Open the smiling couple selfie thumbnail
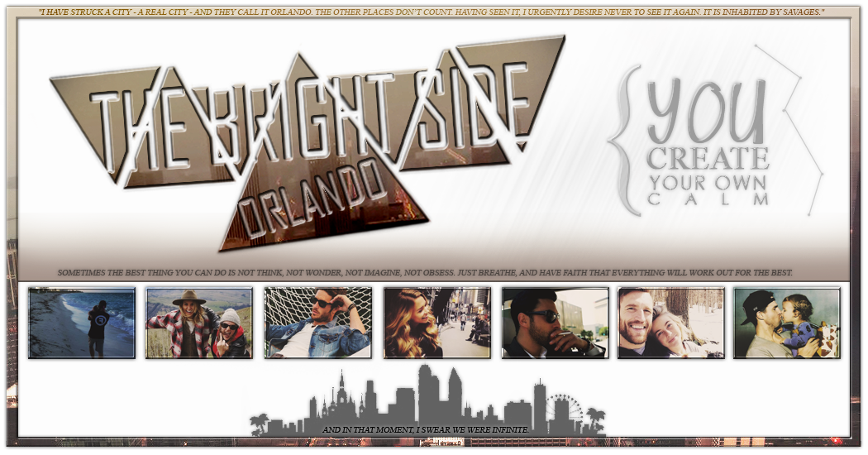This screenshot has height=455, width=868. [x=671, y=323]
